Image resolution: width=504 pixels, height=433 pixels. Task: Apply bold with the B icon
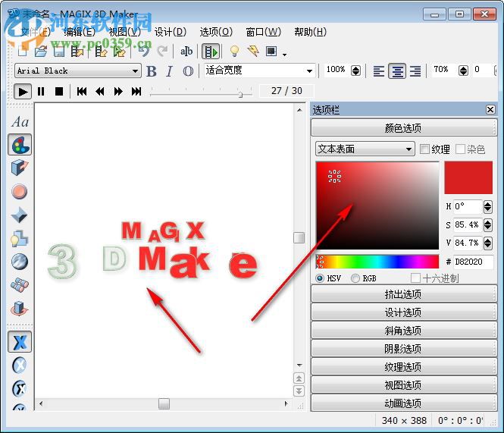point(152,71)
